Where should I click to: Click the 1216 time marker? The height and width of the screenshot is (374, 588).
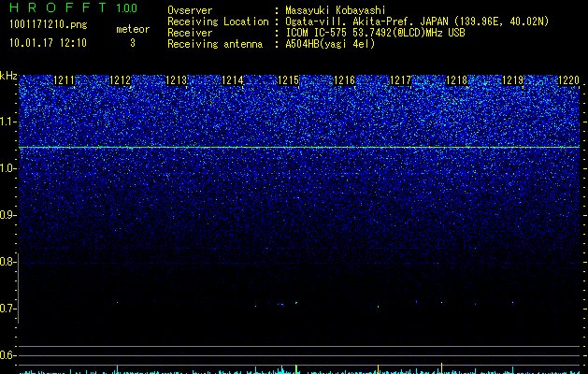tap(344, 80)
